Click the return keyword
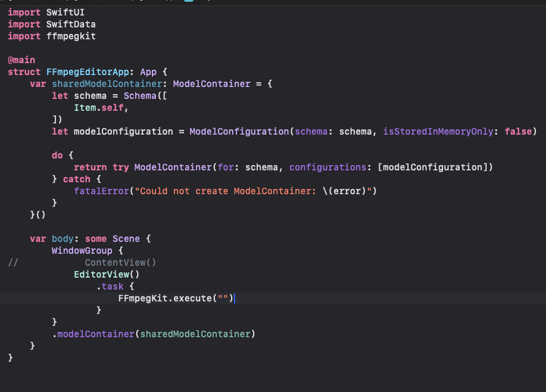This screenshot has width=546, height=392. point(90,167)
